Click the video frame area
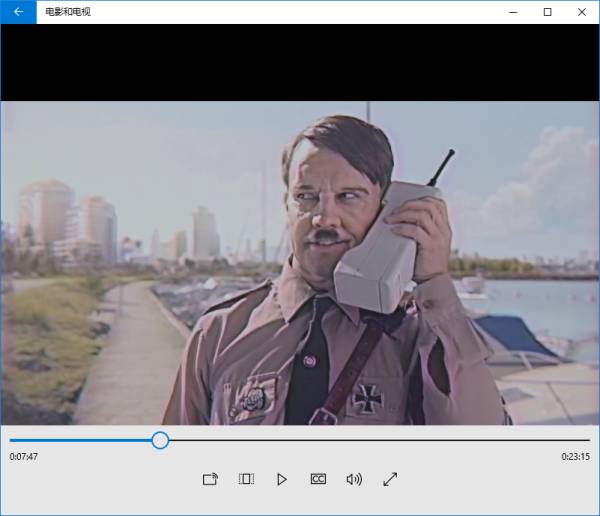600x516 pixels. click(x=300, y=263)
